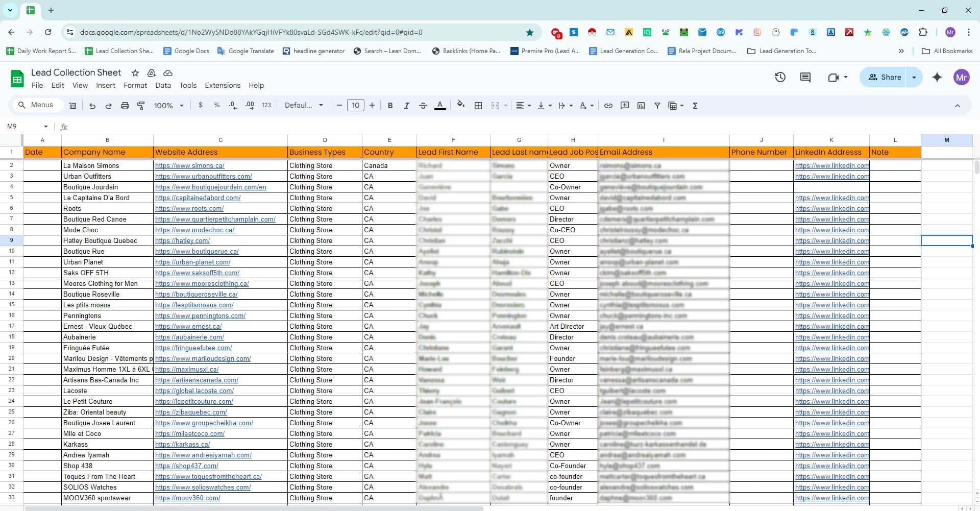980x511 pixels.
Task: Open Chrome extensions puzzle icon
Action: coord(923,32)
